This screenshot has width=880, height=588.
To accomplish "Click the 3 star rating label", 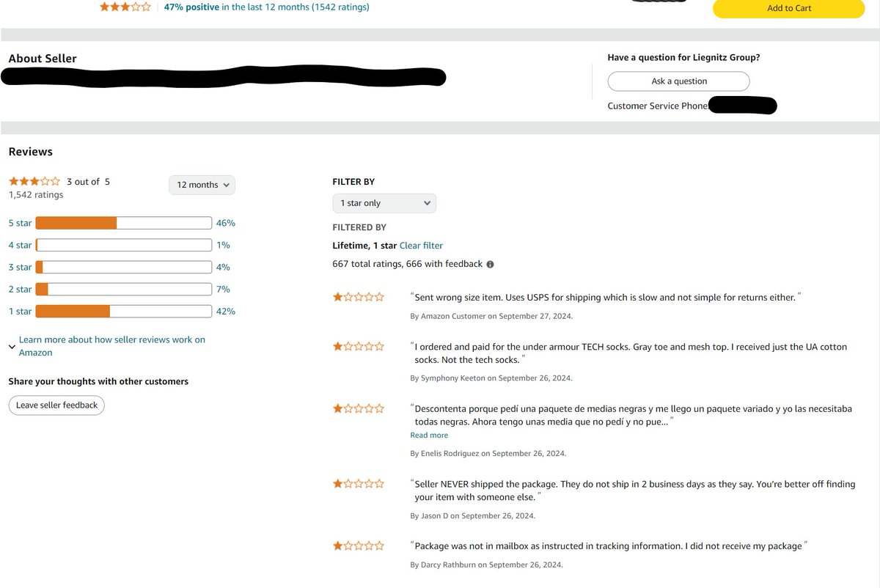I will (x=20, y=267).
